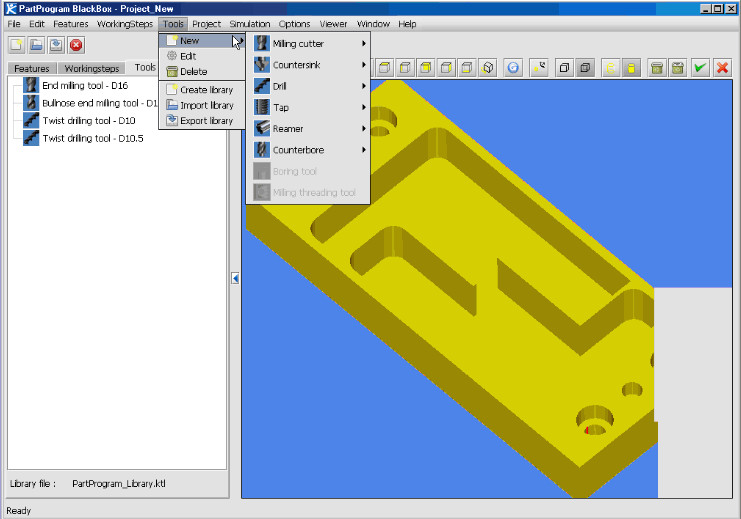Select the isometric rotating cube view icon
Image resolution: width=741 pixels, height=519 pixels.
coord(488,68)
